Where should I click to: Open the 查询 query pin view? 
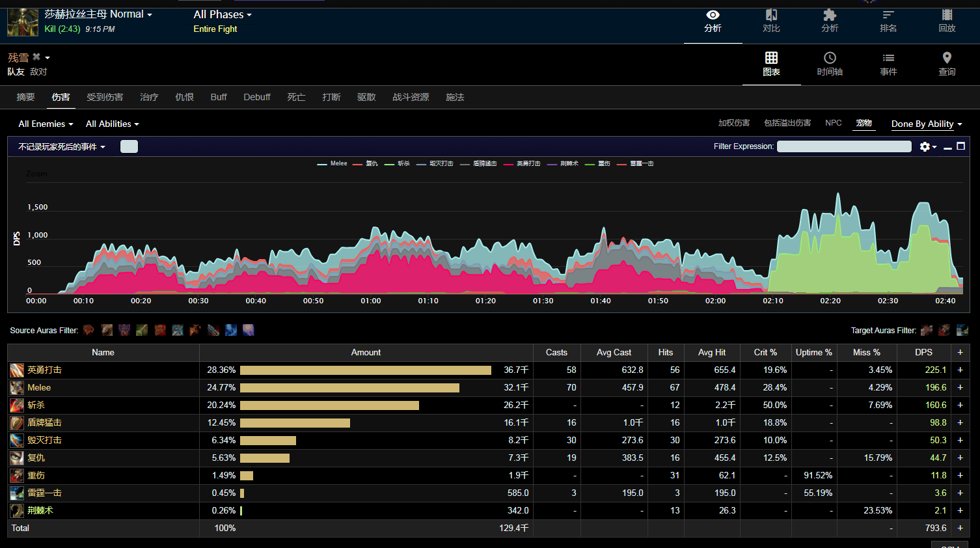tap(947, 64)
